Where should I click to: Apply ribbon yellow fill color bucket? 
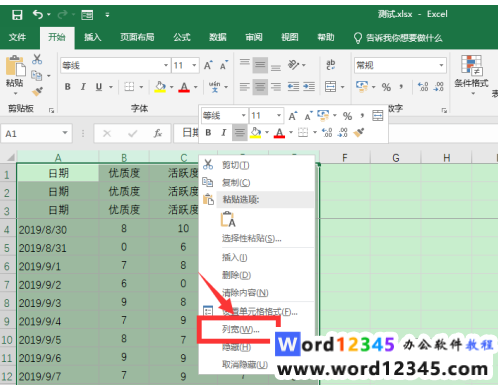coord(160,87)
